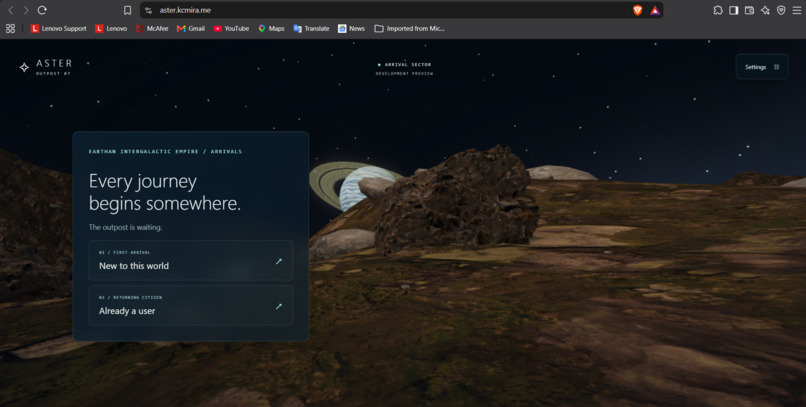The image size is (806, 407).
Task: Click the Development Preview text
Action: click(x=405, y=74)
